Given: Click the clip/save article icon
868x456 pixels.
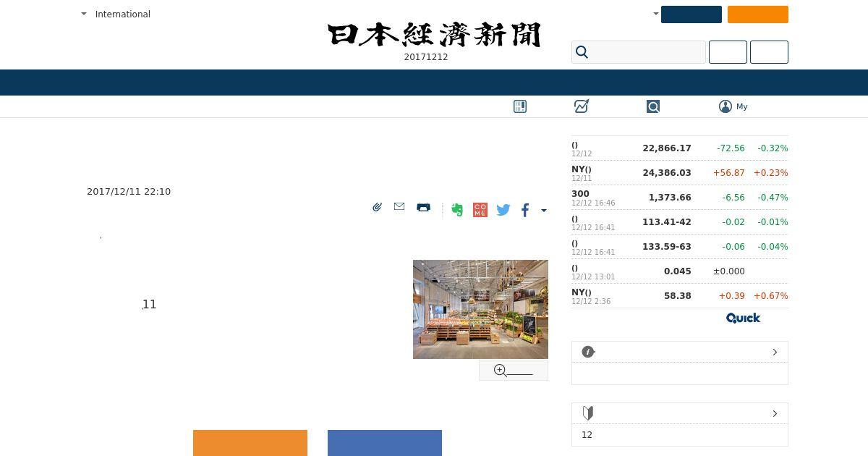Looking at the screenshot, I should 377,207.
